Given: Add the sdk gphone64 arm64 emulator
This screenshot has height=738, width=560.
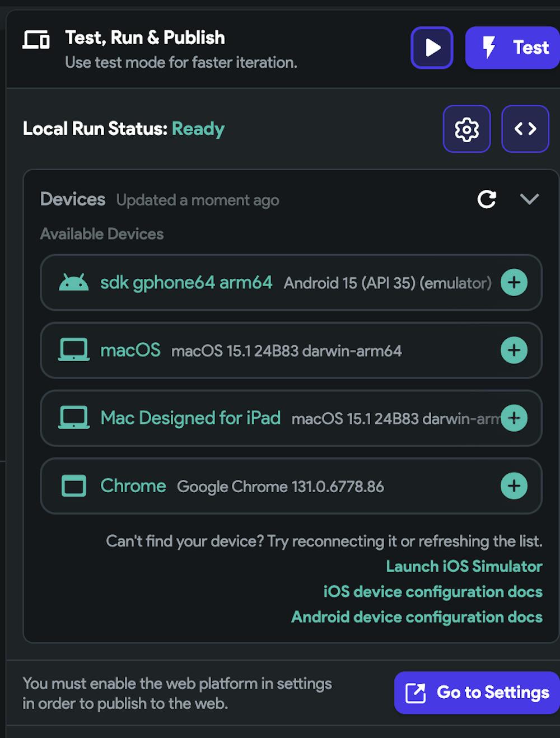Looking at the screenshot, I should (x=514, y=282).
